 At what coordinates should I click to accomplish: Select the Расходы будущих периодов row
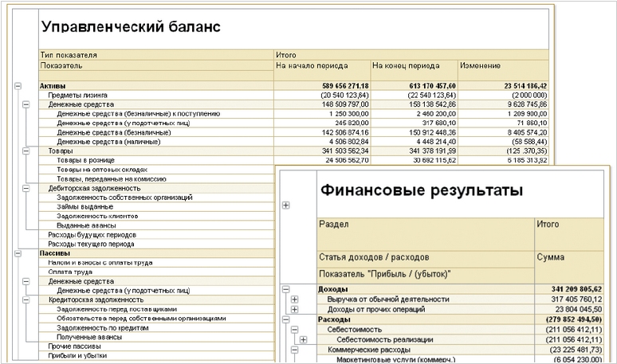point(91,235)
